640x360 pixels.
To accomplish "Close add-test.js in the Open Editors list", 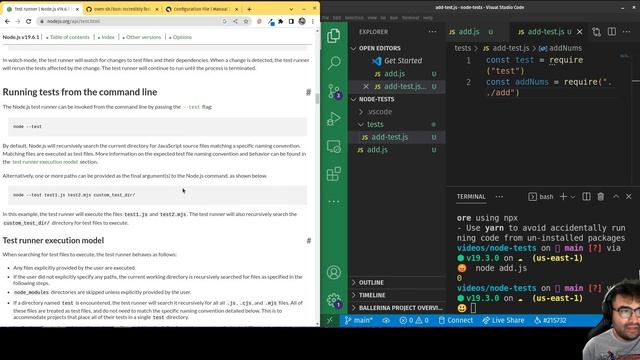I will point(366,86).
